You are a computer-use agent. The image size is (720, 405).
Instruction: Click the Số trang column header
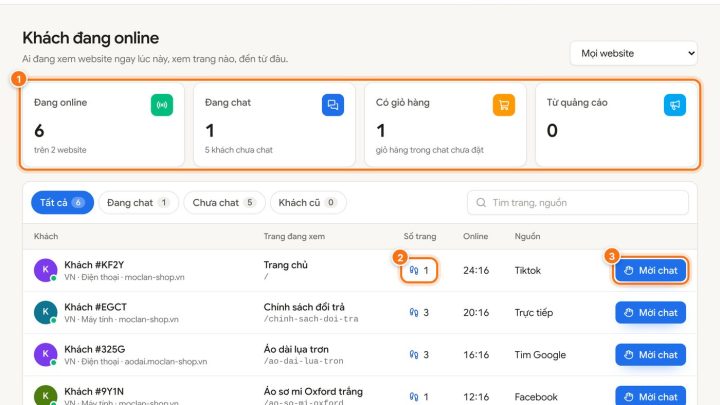tap(420, 236)
